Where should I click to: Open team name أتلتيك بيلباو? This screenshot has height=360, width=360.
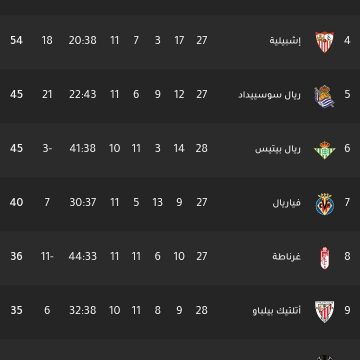[276, 311]
